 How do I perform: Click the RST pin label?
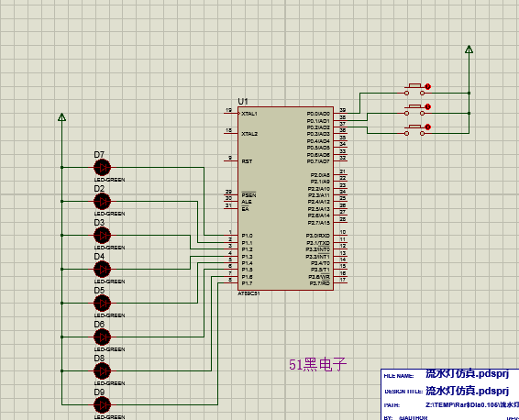click(x=247, y=161)
